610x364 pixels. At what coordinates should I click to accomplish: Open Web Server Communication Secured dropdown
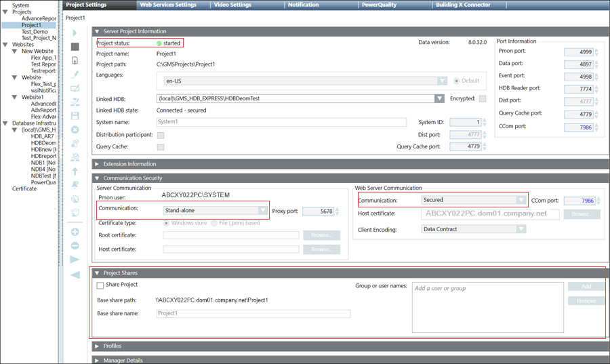click(520, 200)
